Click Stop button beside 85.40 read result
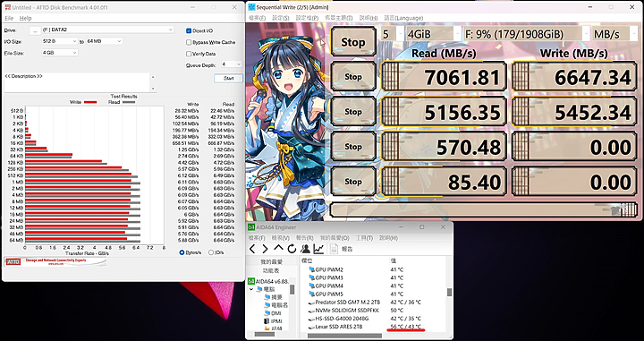Image resolution: width=644 pixels, height=341 pixels. (x=353, y=182)
